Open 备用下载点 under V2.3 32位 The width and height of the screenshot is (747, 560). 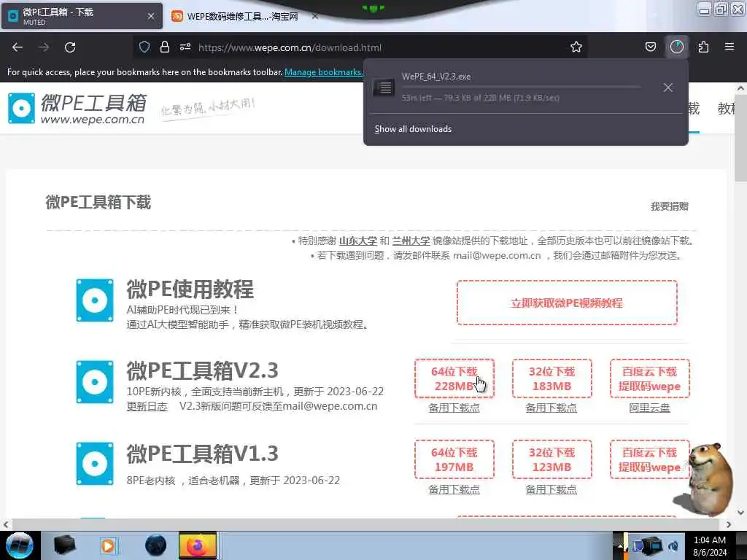click(551, 408)
